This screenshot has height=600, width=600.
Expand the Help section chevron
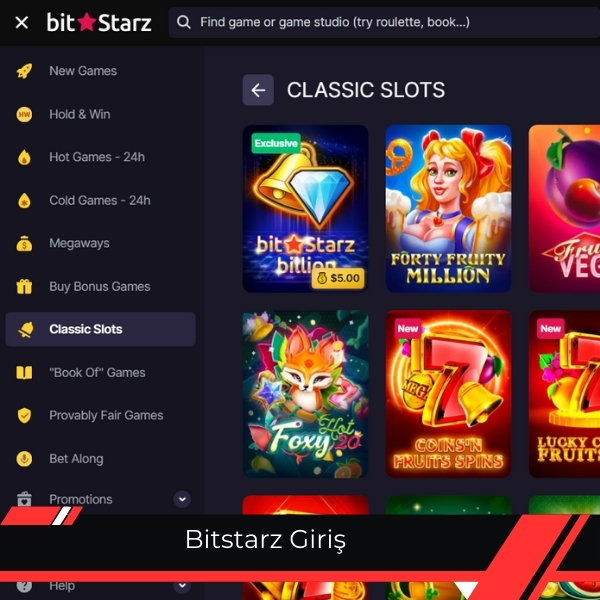182,585
